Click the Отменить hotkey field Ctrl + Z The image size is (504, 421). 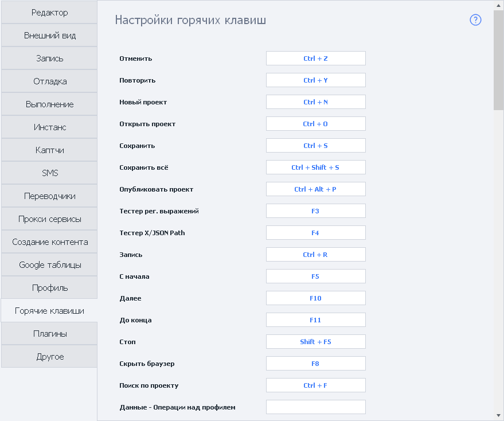(x=315, y=59)
